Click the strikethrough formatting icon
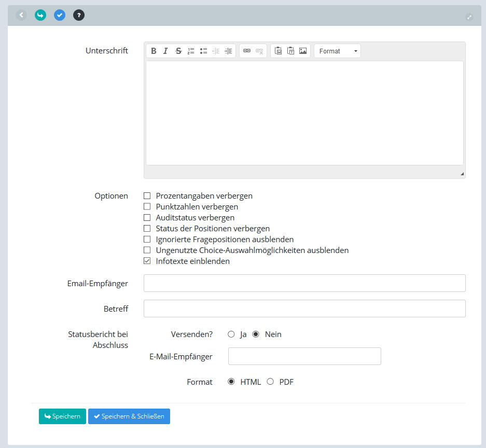Image resolution: width=486 pixels, height=448 pixels. pos(178,51)
